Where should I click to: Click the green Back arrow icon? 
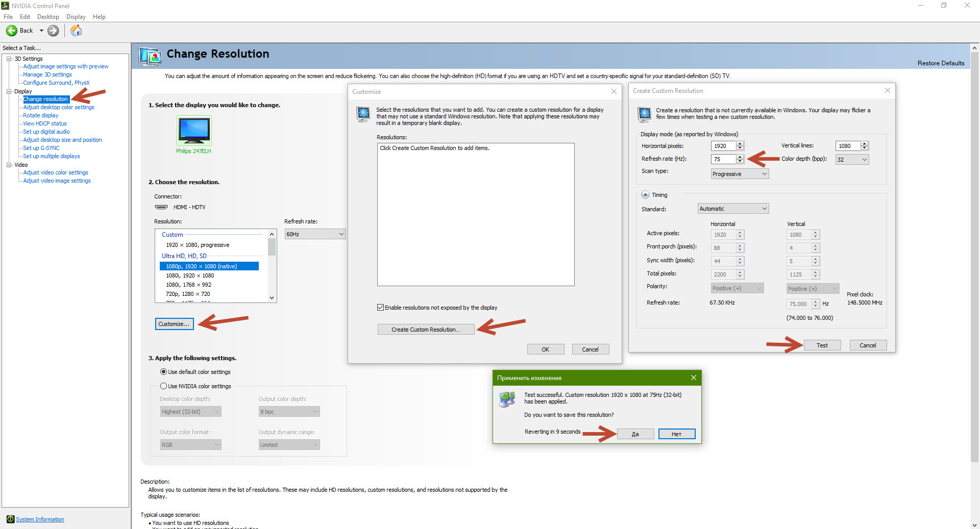click(x=11, y=31)
